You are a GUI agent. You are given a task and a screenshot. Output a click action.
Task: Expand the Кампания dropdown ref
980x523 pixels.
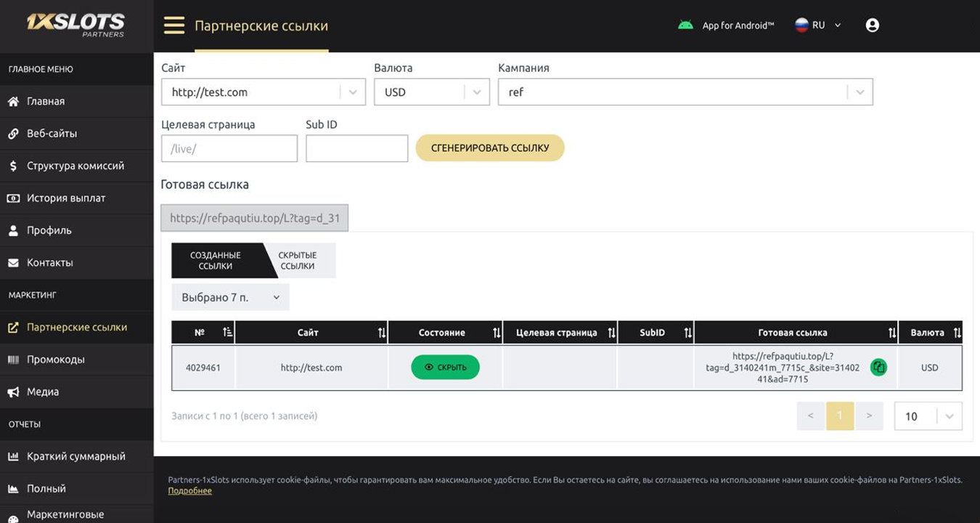(685, 92)
